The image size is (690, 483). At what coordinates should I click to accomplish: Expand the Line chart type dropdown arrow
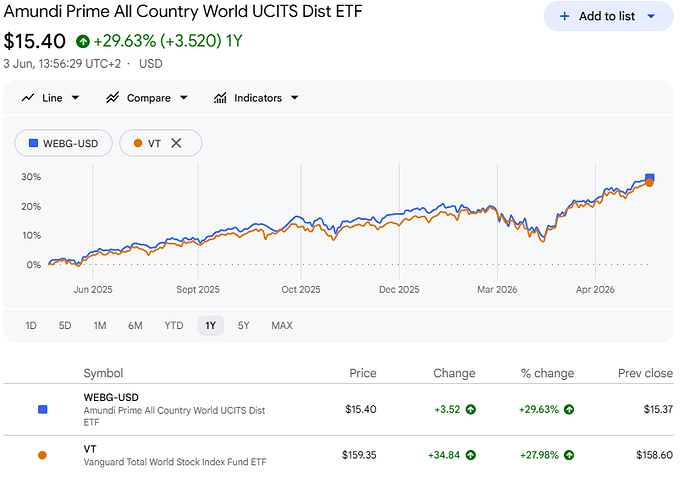click(75, 98)
